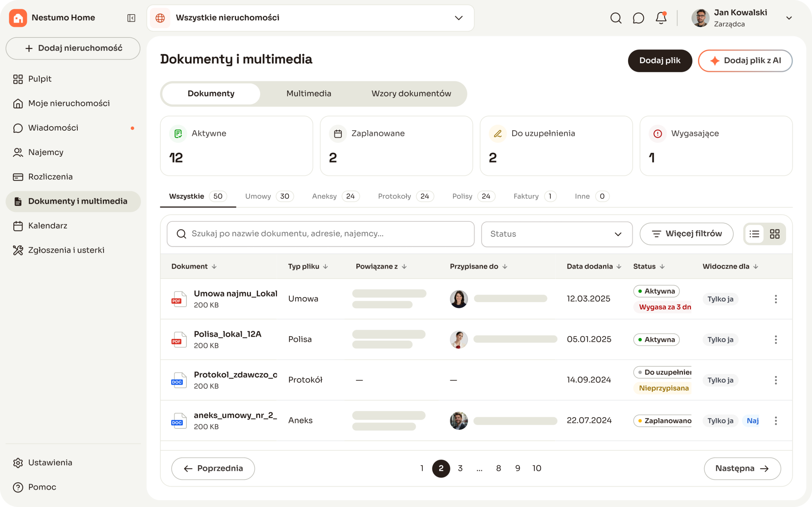Open notifications bell icon
Screen dimensions: 812x507
661,18
